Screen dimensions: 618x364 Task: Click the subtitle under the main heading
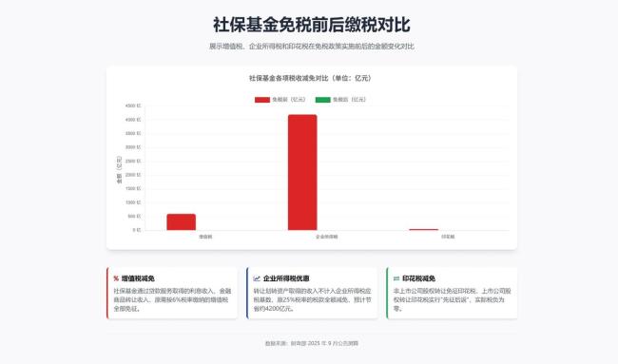[x=312, y=47]
